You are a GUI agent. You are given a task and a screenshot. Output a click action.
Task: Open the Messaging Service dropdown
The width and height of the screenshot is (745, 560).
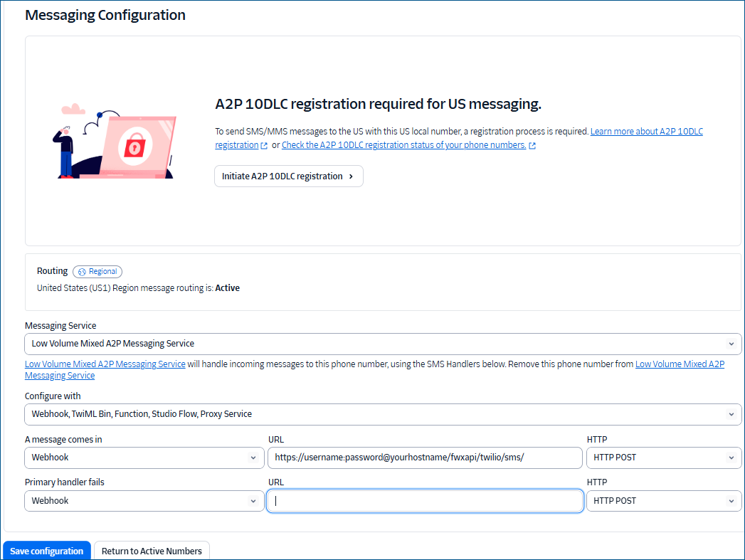click(x=383, y=344)
